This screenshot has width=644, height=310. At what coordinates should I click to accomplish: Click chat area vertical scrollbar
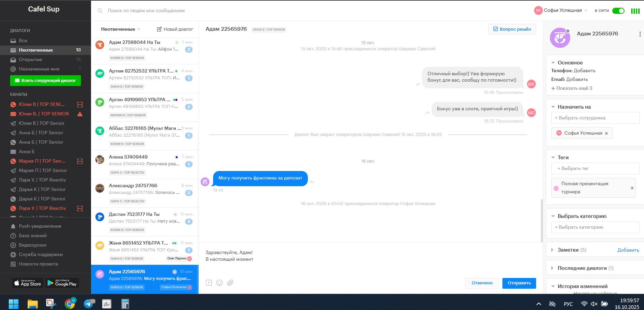pos(542,221)
